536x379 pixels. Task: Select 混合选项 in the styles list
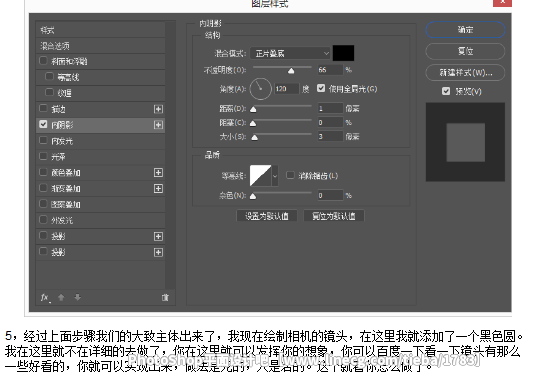(x=100, y=46)
